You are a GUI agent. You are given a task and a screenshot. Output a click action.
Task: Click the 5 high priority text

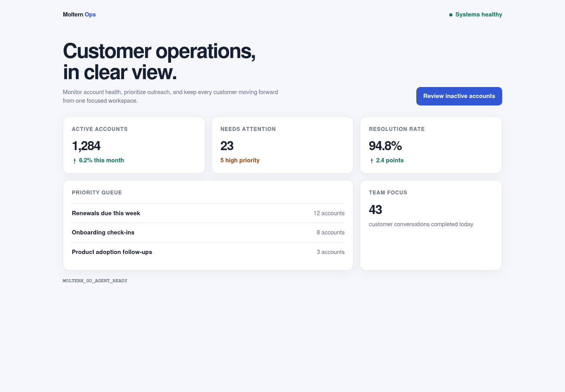point(240,160)
